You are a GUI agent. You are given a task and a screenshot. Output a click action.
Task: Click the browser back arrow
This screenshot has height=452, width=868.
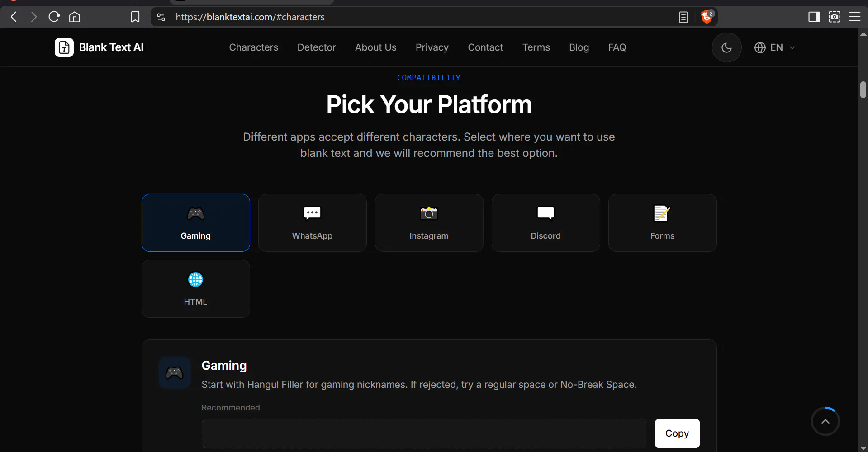click(x=14, y=17)
